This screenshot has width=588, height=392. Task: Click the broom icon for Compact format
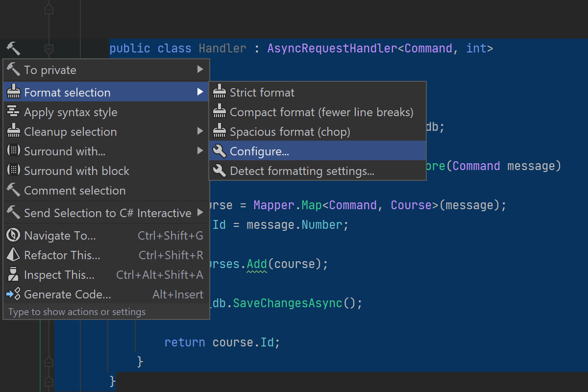coord(220,112)
